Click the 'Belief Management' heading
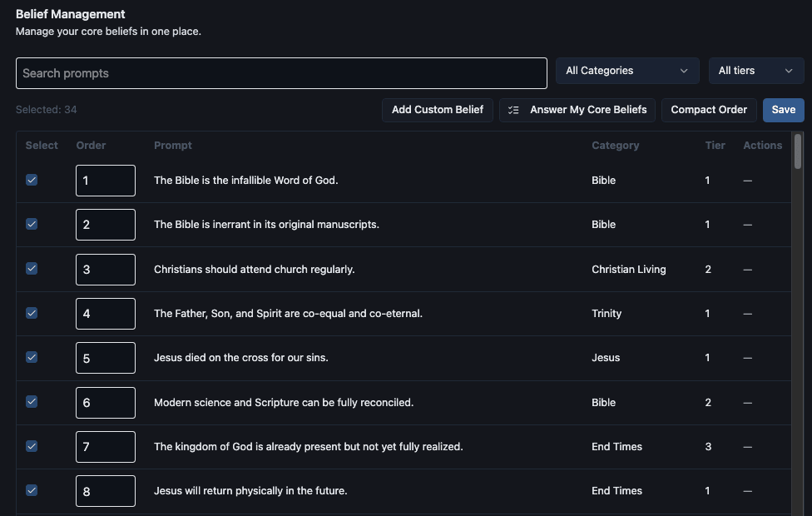This screenshot has width=812, height=516. pyautogui.click(x=71, y=14)
